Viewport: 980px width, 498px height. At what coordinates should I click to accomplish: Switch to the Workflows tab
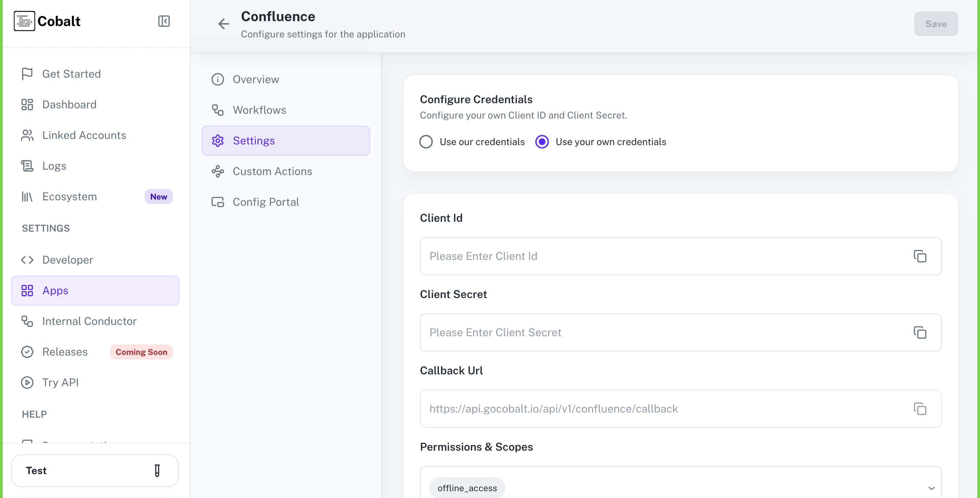(259, 110)
